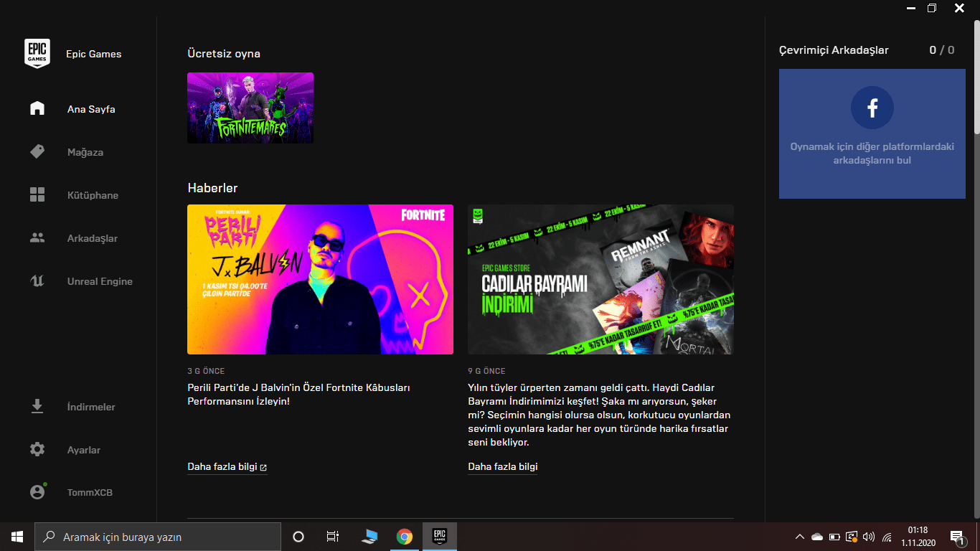Open the Windows Start menu
Viewport: 980px width, 551px height.
click(17, 537)
